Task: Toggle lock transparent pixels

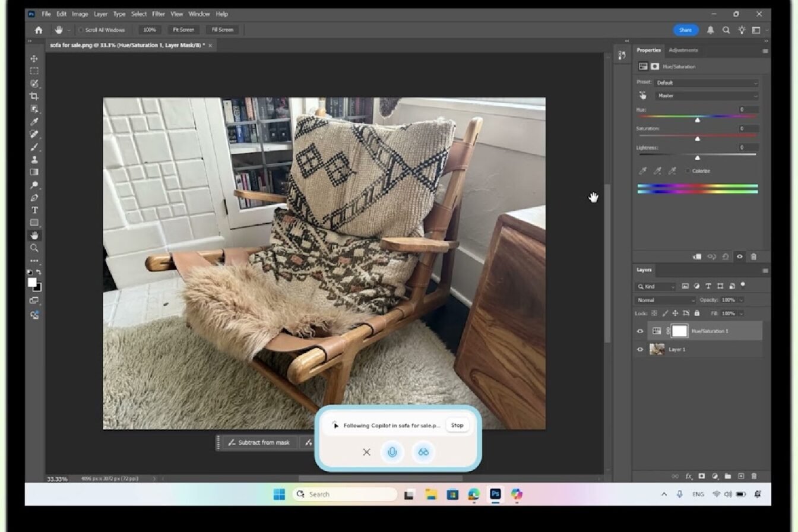Action: 654,313
